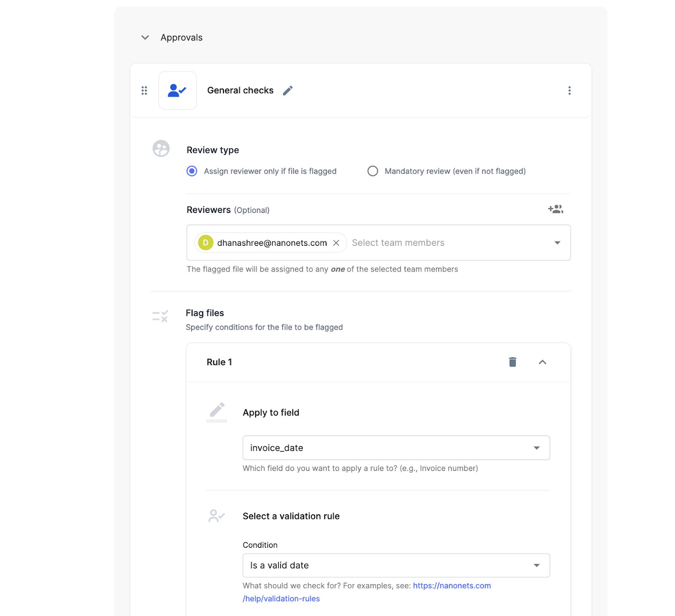Screen dimensions: 675x616
Task: Click the General checks person-check icon
Action: (177, 90)
